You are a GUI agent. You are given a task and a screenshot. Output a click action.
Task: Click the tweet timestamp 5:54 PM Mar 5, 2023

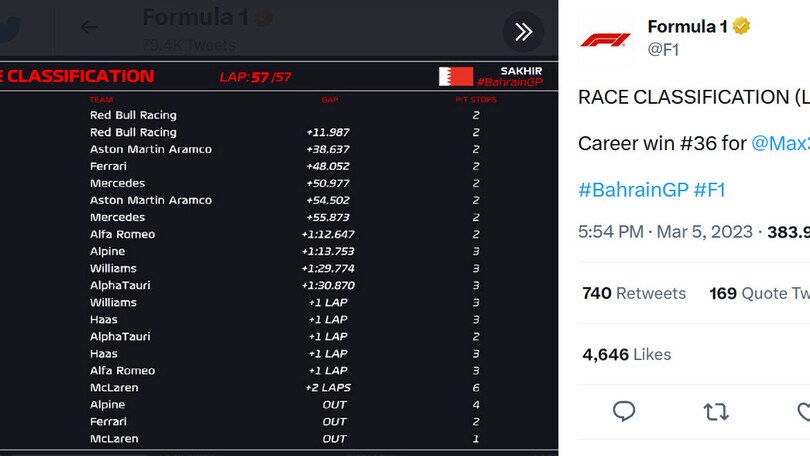point(665,232)
